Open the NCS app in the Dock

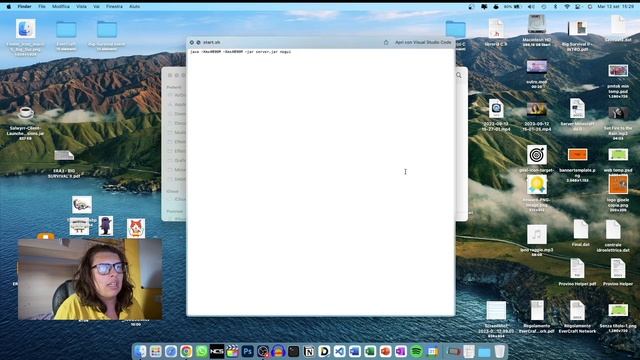click(x=217, y=351)
